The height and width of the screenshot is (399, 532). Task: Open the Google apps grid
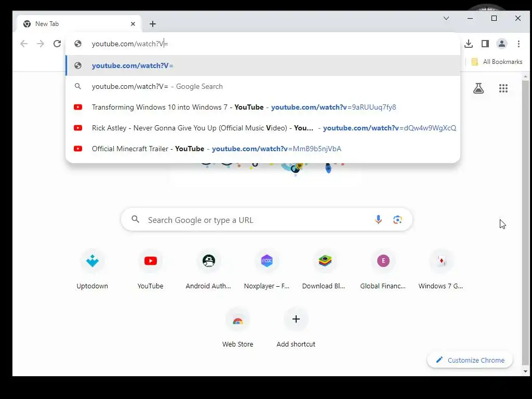point(503,88)
